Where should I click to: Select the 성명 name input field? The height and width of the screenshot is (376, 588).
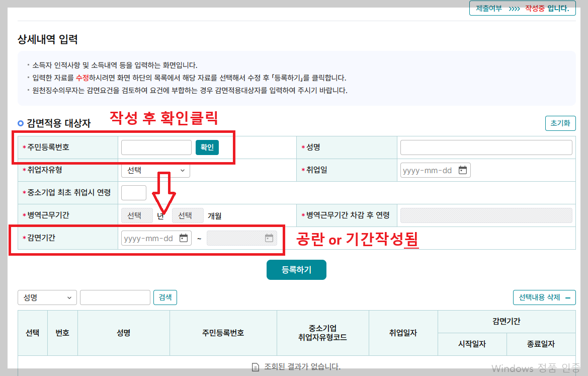[x=486, y=147]
